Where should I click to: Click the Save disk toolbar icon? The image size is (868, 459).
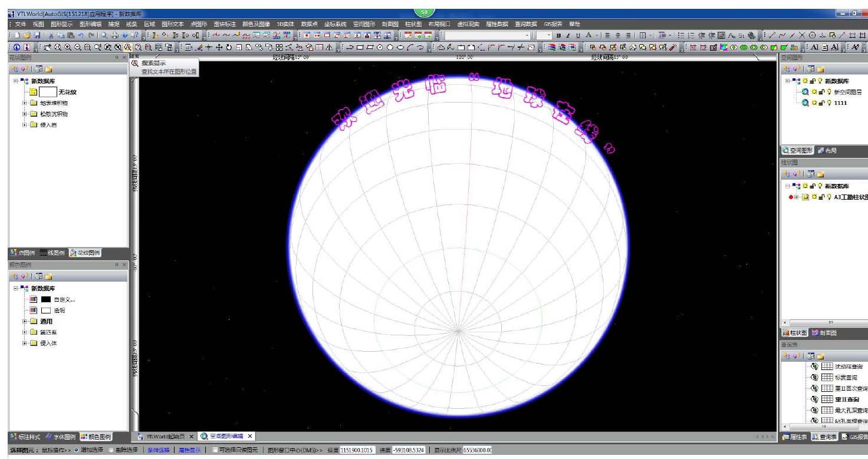coord(37,35)
